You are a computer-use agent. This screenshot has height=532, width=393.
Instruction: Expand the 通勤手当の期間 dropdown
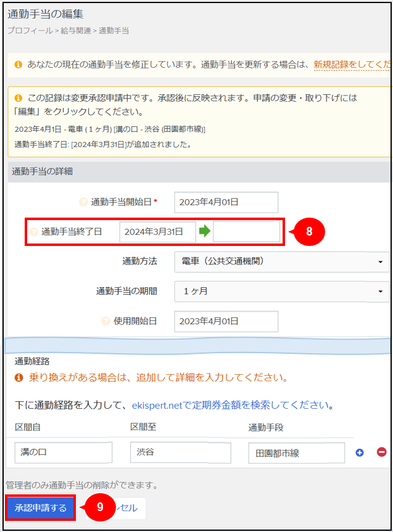tap(282, 291)
